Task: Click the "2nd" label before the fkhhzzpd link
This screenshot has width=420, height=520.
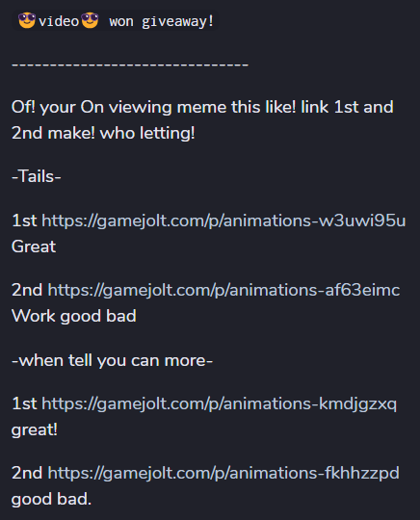Action: pos(27,473)
